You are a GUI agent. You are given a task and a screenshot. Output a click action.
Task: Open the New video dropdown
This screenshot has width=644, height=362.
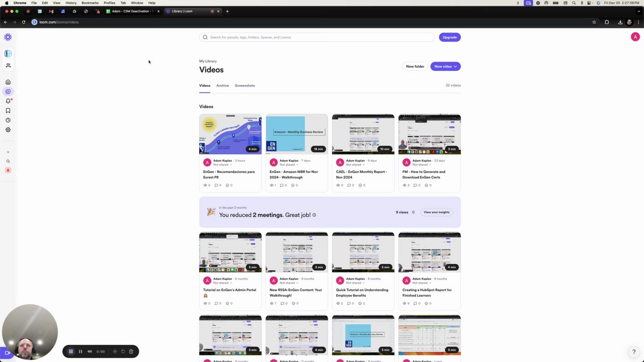[x=445, y=66]
